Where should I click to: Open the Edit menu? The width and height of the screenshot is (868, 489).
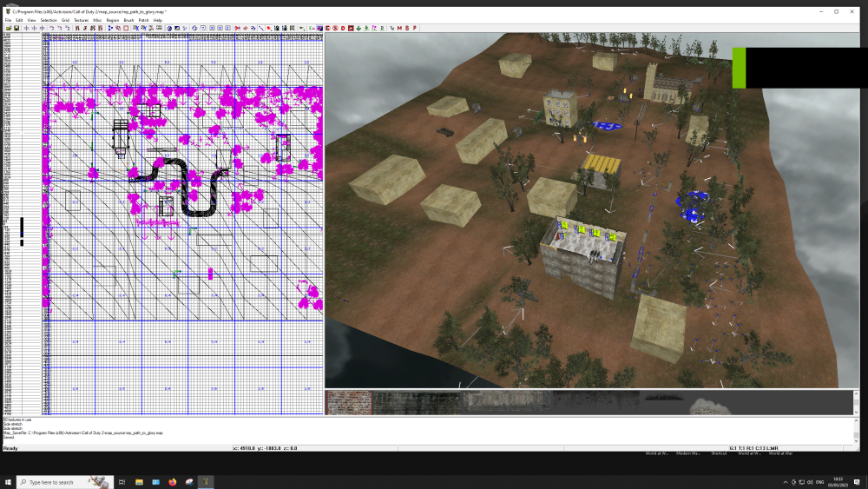point(19,20)
